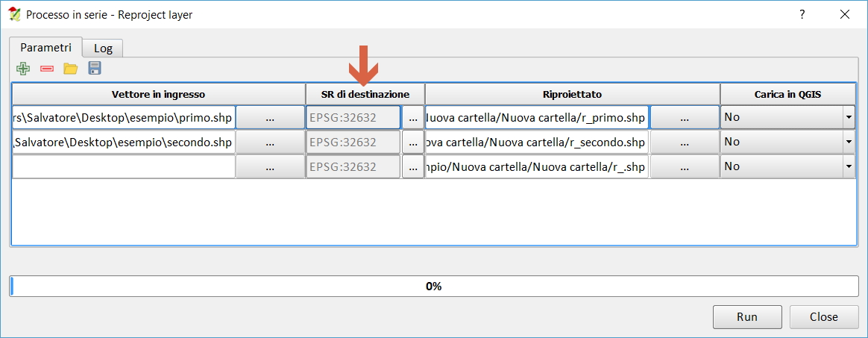Click the Riproiettato column header
This screenshot has width=868, height=338.
572,94
